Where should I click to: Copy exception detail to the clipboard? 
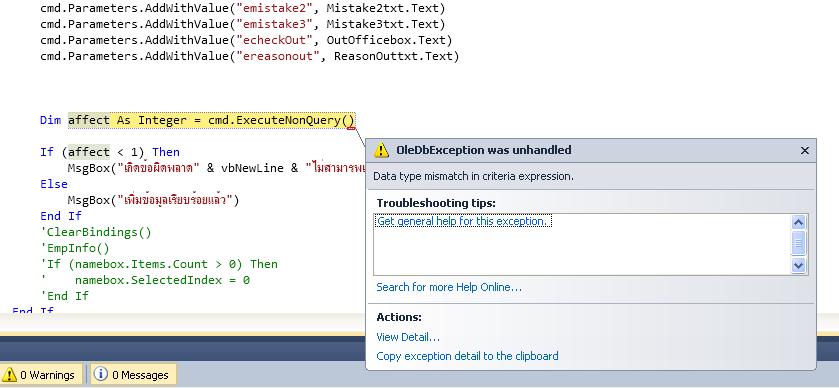tap(467, 356)
